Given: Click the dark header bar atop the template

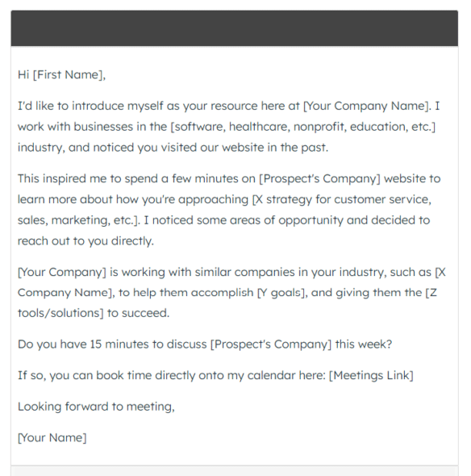Looking at the screenshot, I should (234, 28).
